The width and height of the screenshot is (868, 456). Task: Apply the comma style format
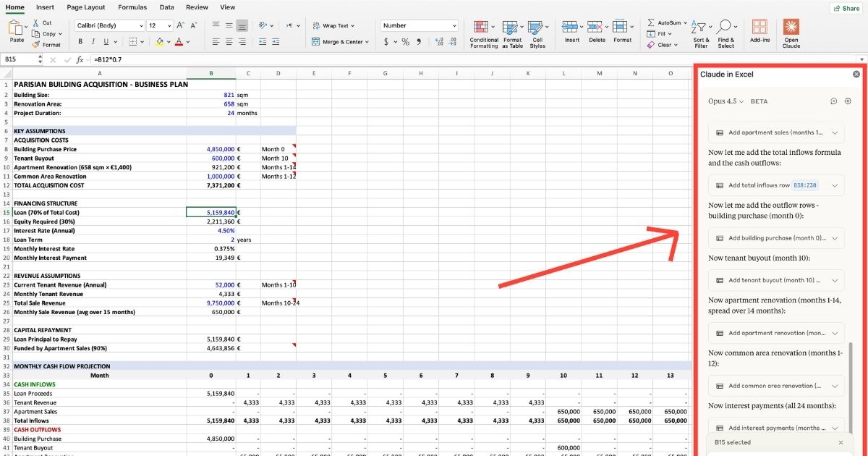pos(417,42)
